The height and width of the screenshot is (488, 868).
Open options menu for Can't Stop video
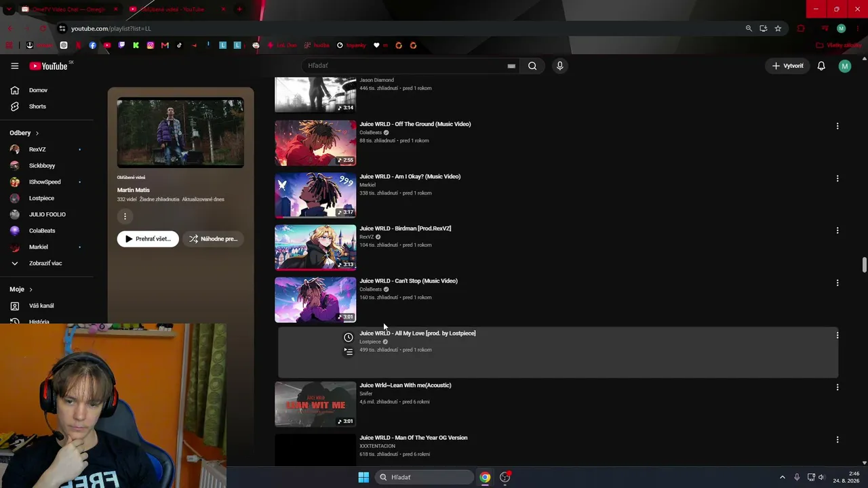(837, 283)
